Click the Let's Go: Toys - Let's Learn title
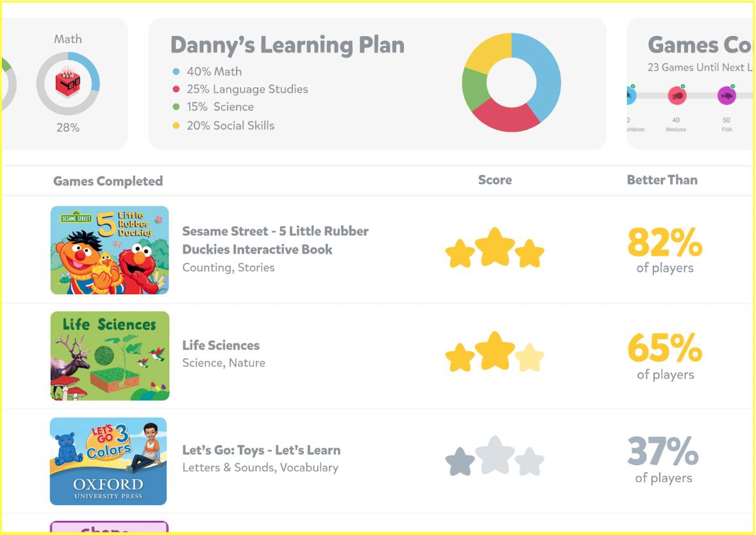Screen dimensions: 756x535 pyautogui.click(x=261, y=450)
